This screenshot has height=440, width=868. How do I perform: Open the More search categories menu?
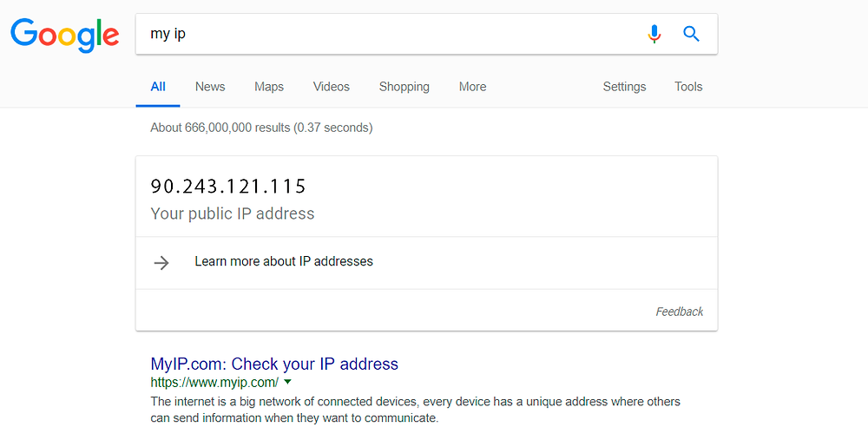pos(472,87)
